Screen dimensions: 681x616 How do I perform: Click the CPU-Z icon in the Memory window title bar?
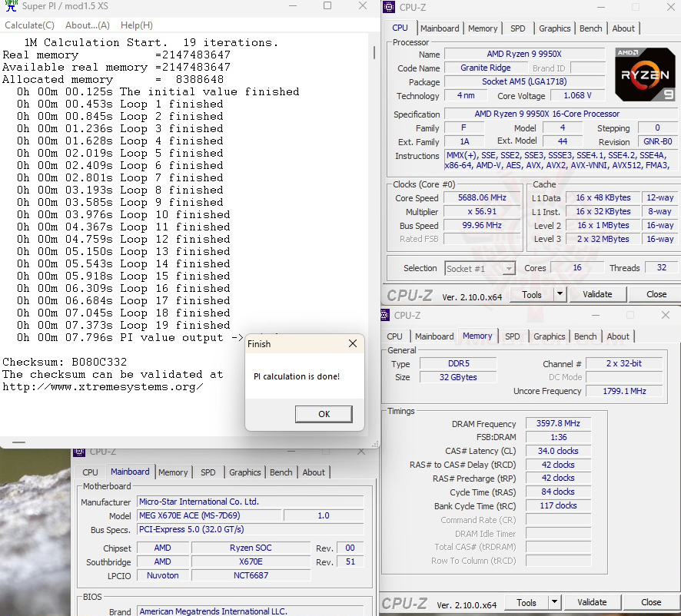pyautogui.click(x=385, y=315)
